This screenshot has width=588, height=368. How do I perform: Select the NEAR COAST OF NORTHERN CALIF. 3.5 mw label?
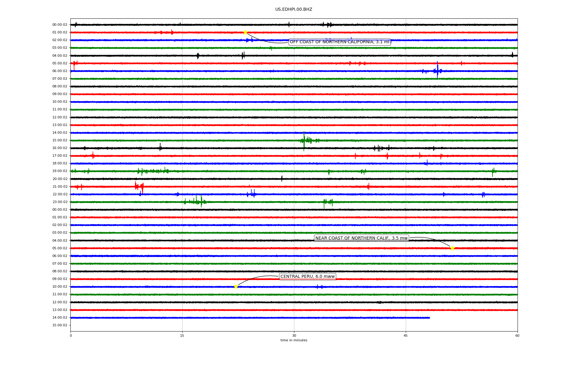(x=361, y=238)
